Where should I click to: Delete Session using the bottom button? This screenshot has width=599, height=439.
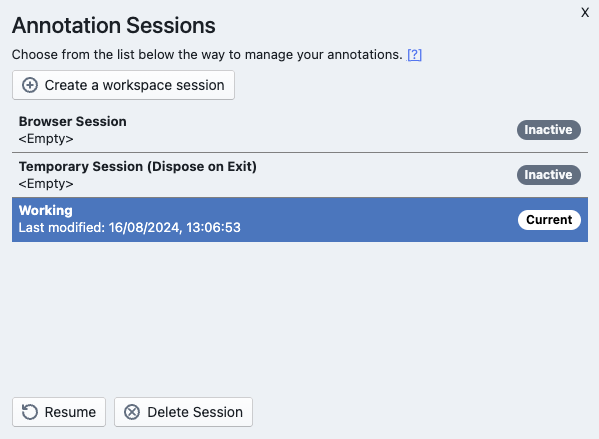(183, 412)
